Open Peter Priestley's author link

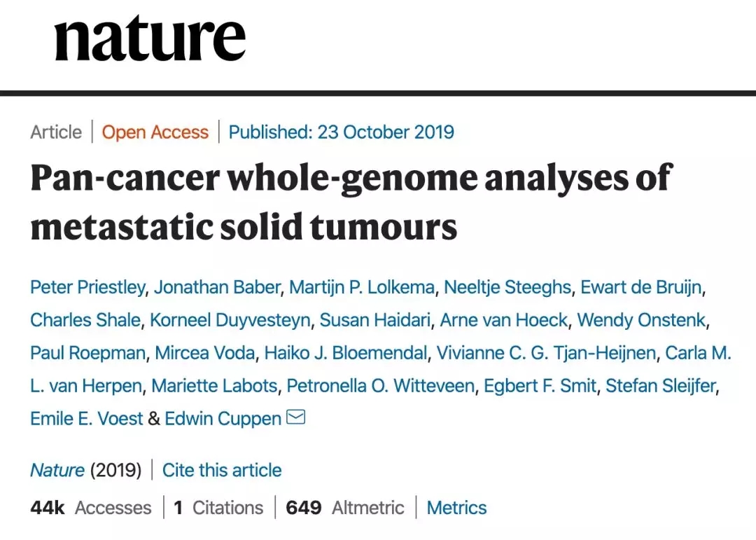coord(87,287)
